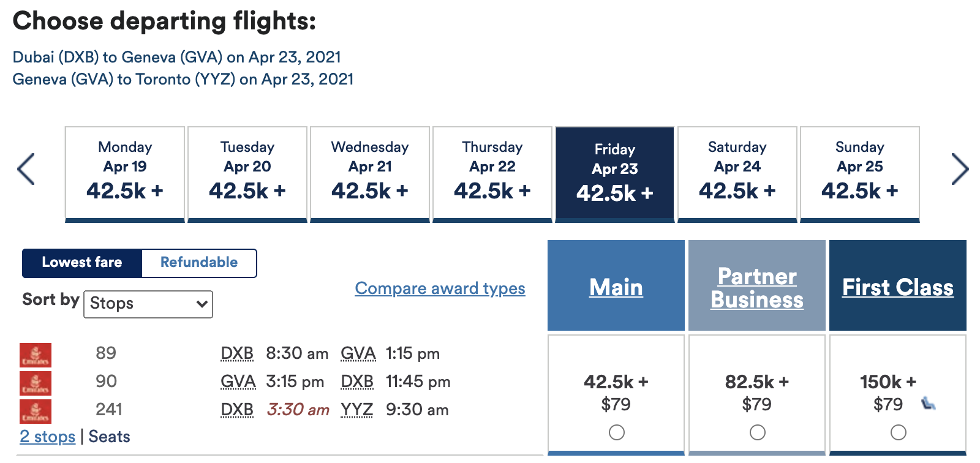Choose the First Class 150k fare radio
The image size is (980, 463).
pyautogui.click(x=899, y=432)
